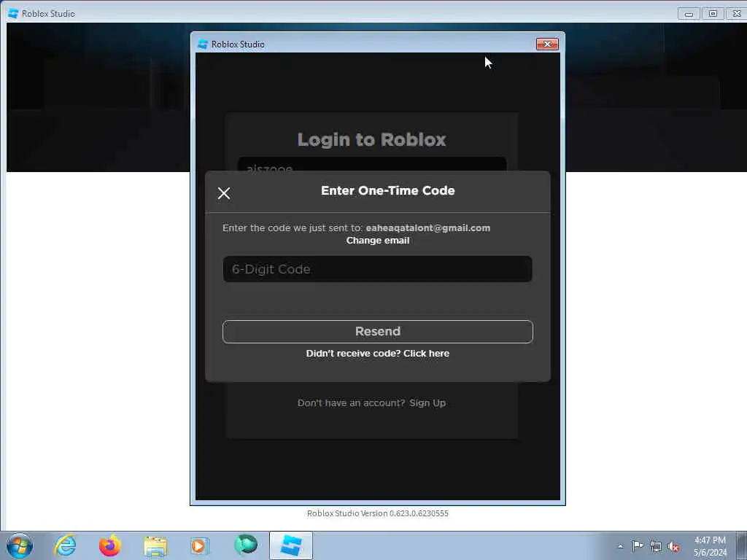Click the email address eaheaqatalont@gmail.com text

[427, 228]
